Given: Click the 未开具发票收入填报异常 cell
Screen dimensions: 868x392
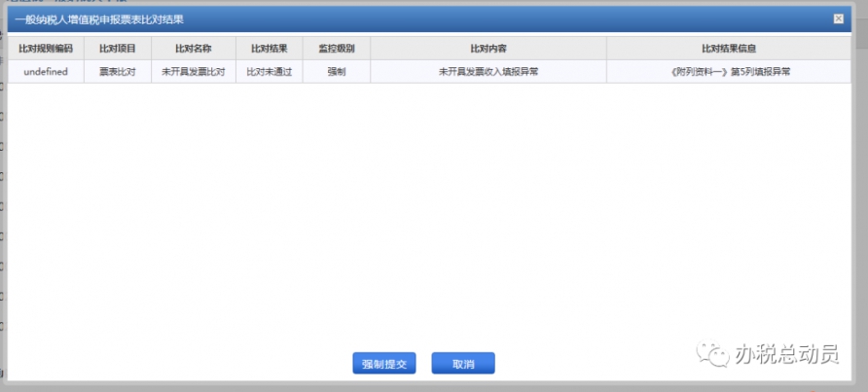Looking at the screenshot, I should pyautogui.click(x=488, y=72).
